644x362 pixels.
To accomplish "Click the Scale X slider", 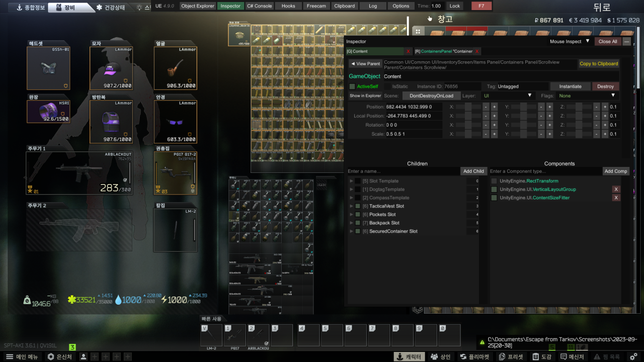I will click(468, 134).
